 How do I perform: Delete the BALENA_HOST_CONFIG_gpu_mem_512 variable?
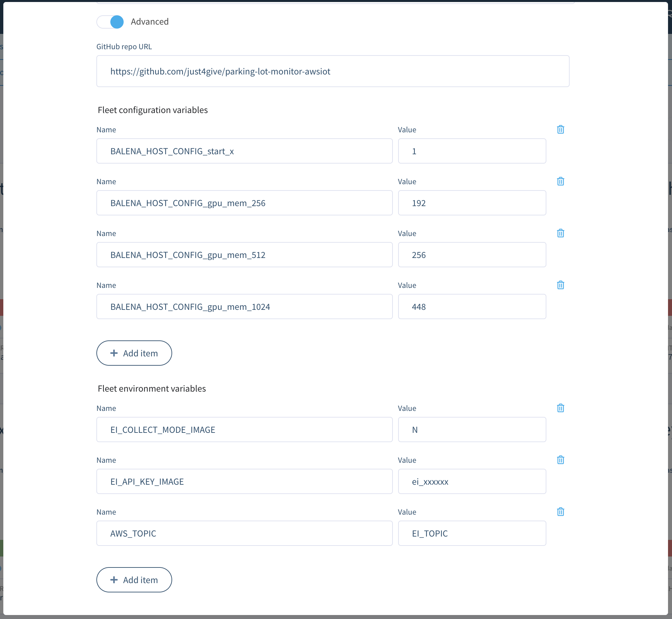click(561, 233)
